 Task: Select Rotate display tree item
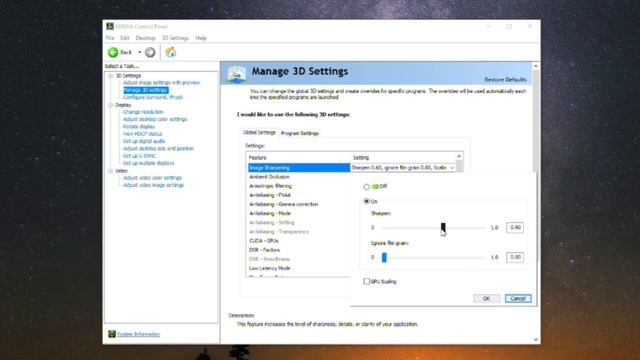[x=139, y=127]
